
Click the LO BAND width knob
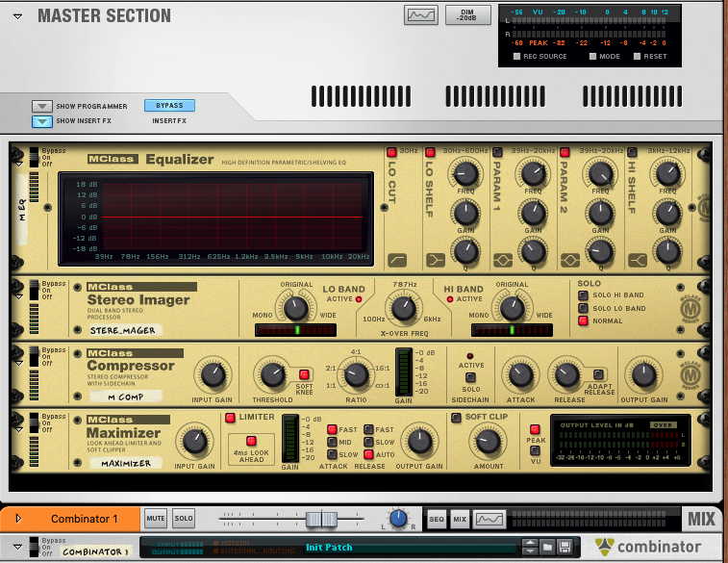[x=295, y=307]
